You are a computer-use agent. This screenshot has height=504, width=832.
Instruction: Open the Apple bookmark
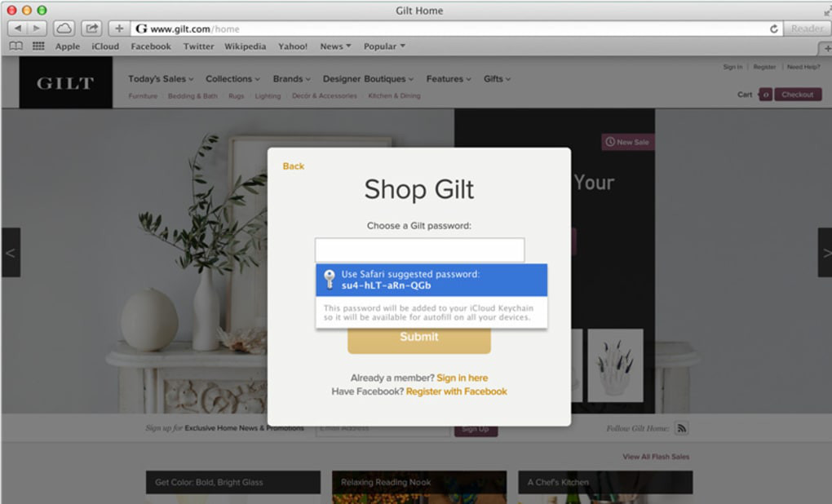(x=68, y=46)
